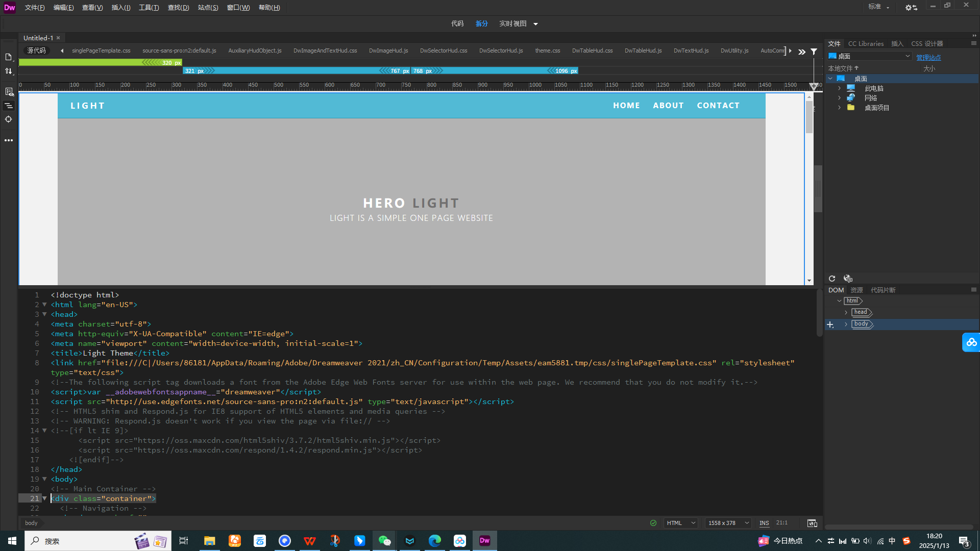This screenshot has width=980, height=551.
Task: Click the sync settings icon beside refresh
Action: point(848,279)
